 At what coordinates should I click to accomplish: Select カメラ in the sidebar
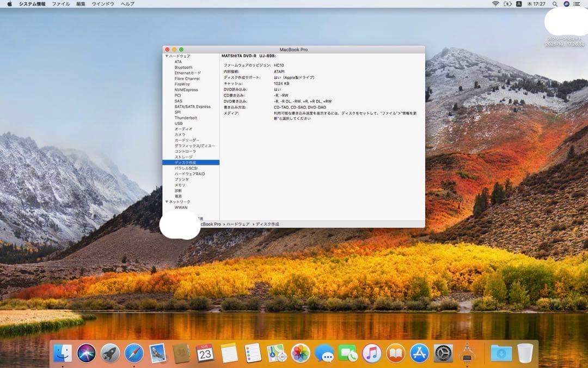pyautogui.click(x=180, y=135)
